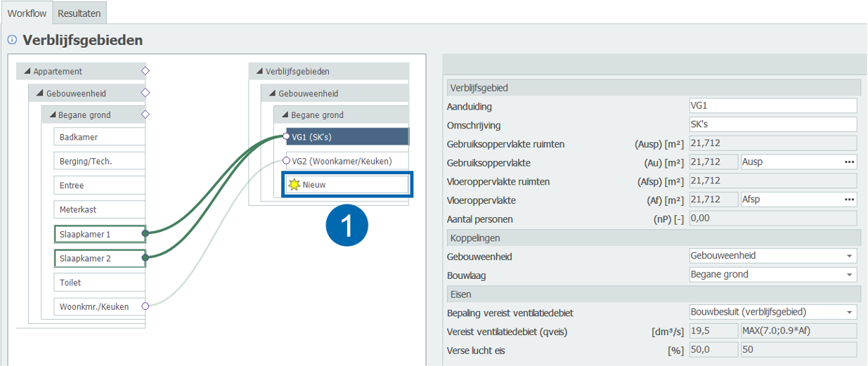Click the diamond connector on Appartement node

pyautogui.click(x=145, y=71)
